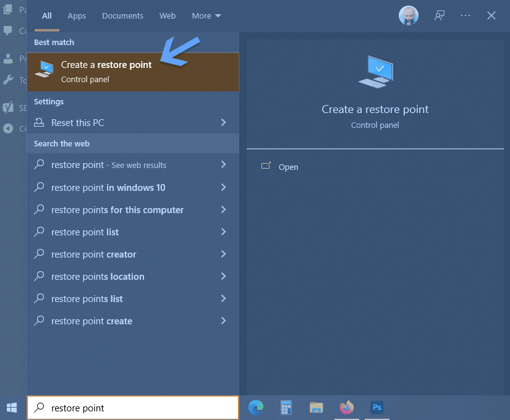
Task: Click the 'restore point' search input field
Action: click(133, 408)
